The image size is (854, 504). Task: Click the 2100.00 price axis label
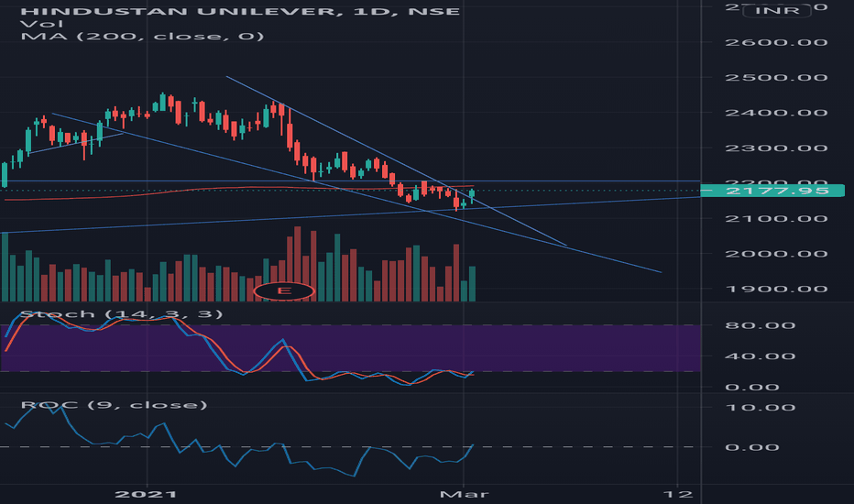[777, 218]
